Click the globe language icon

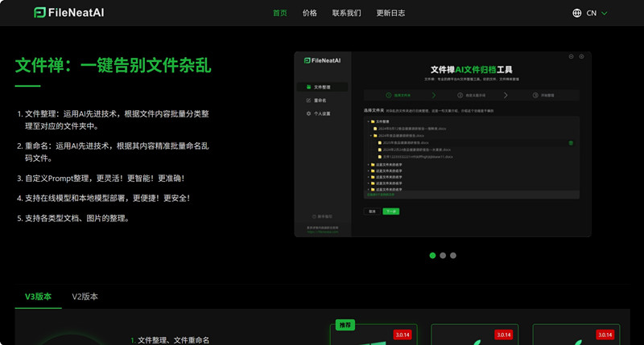click(x=577, y=13)
